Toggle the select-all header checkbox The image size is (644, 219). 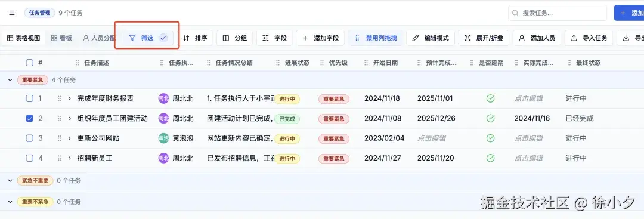30,63
